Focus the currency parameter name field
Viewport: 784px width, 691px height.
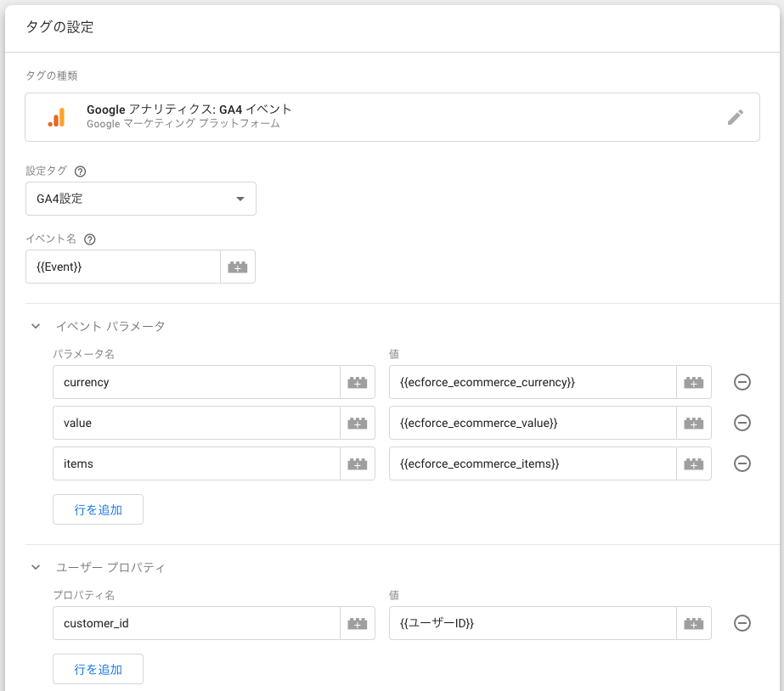click(x=196, y=382)
